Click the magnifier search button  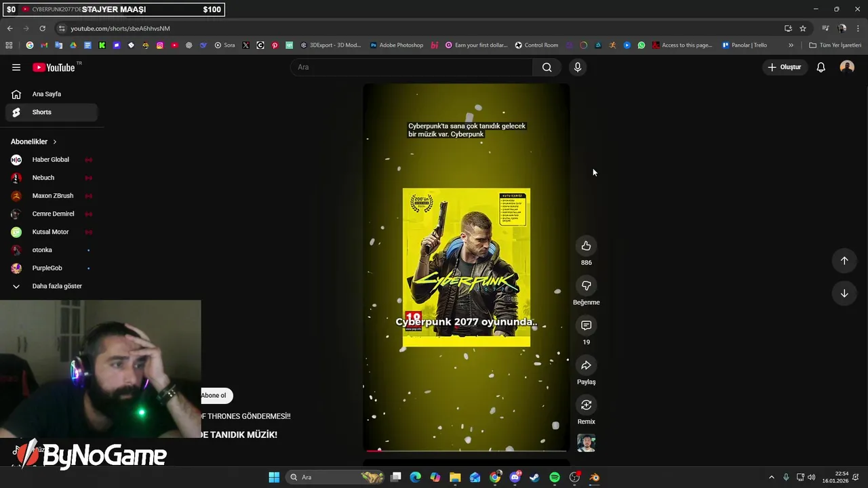547,67
